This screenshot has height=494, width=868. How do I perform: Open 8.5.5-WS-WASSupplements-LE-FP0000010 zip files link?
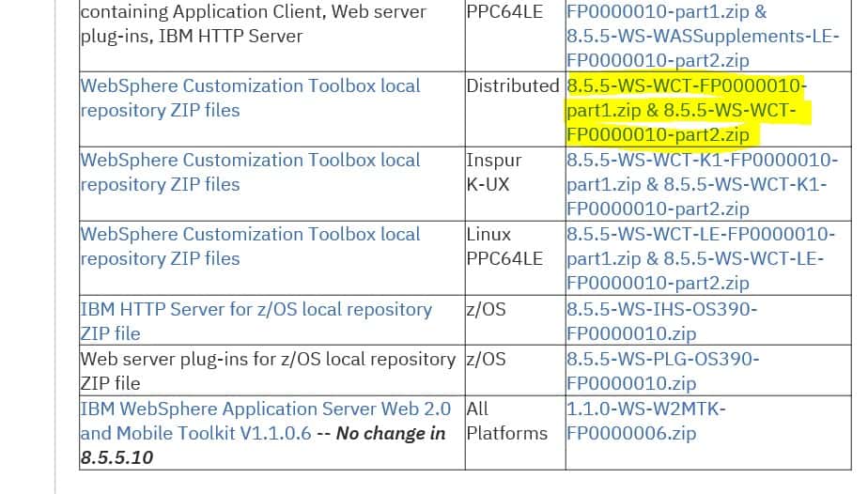tap(703, 36)
